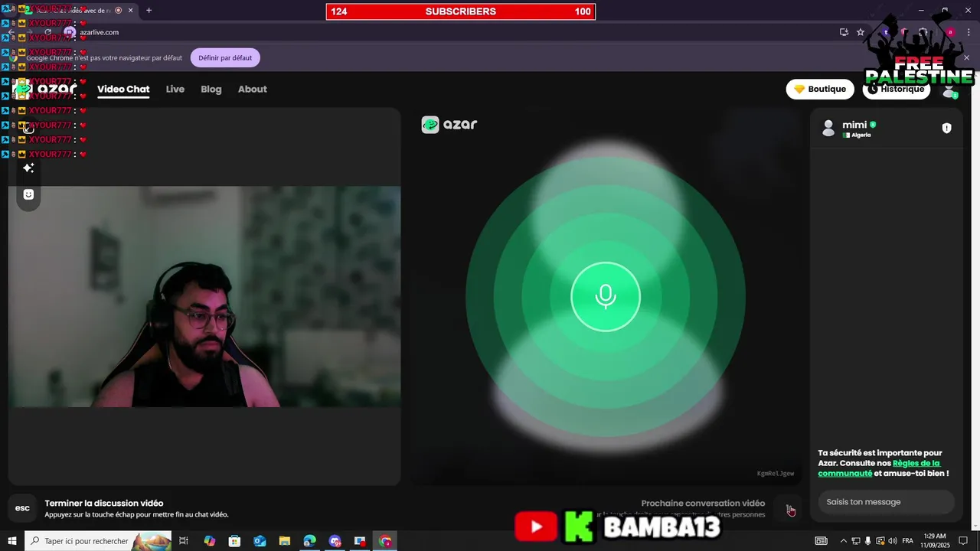This screenshot has height=551, width=980.
Task: Open Discord from the taskbar
Action: click(x=335, y=541)
